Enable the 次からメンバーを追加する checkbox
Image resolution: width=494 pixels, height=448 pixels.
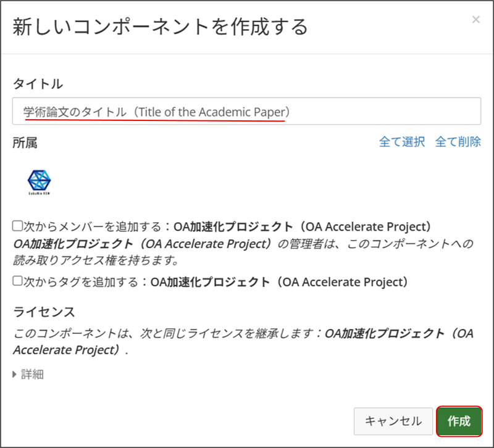tap(18, 226)
